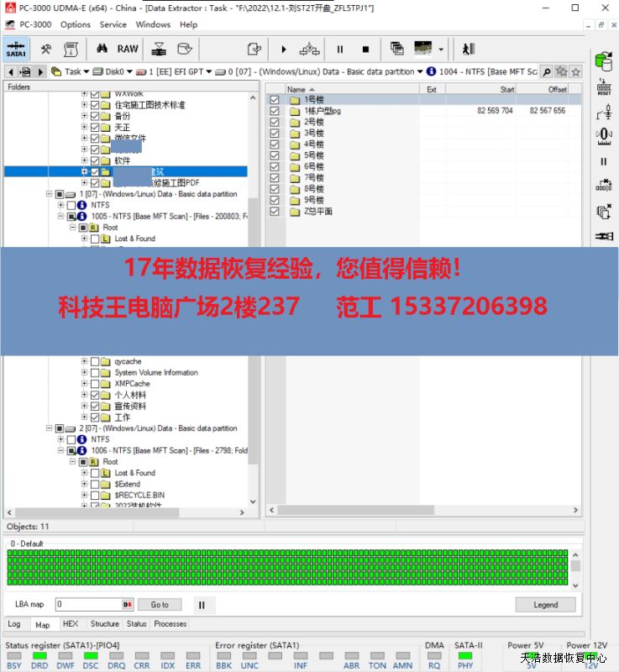Expand the 天正 folder tree node
The image size is (619, 672).
[84, 127]
